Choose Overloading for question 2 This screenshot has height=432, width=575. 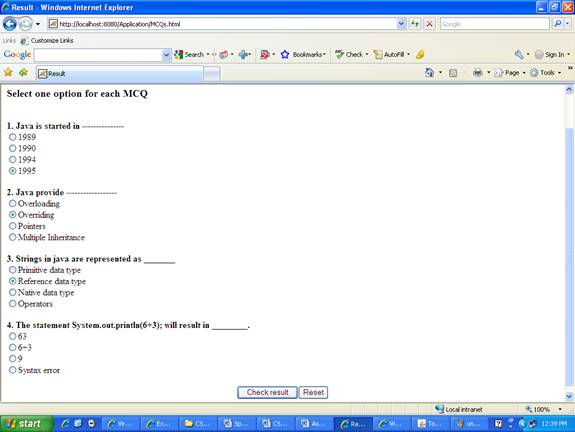pyautogui.click(x=12, y=204)
